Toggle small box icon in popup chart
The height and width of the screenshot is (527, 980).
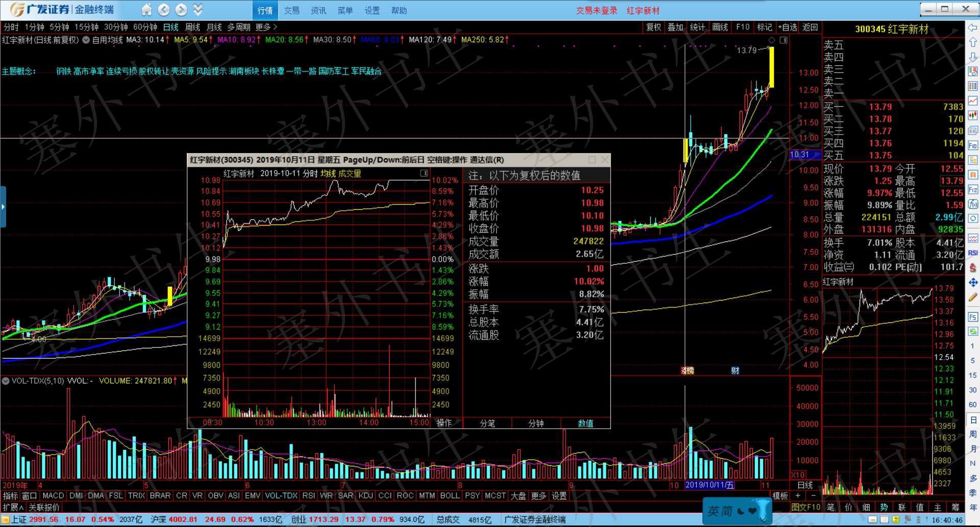pos(424,173)
